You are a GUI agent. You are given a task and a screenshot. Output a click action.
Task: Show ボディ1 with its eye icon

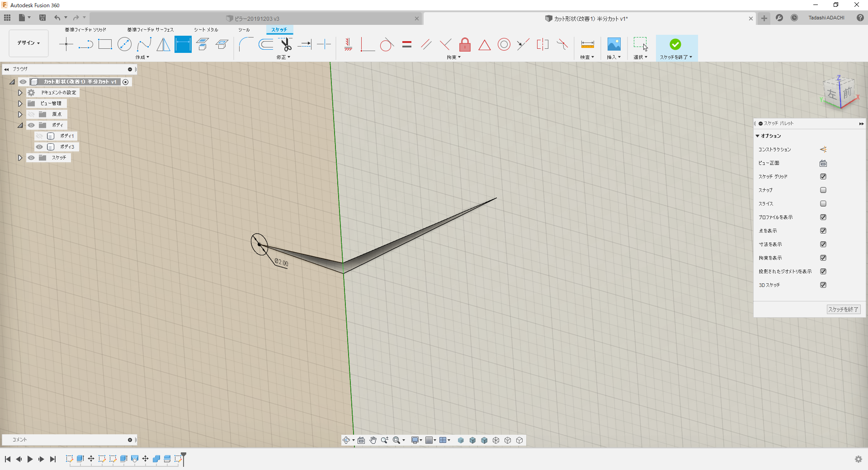39,136
